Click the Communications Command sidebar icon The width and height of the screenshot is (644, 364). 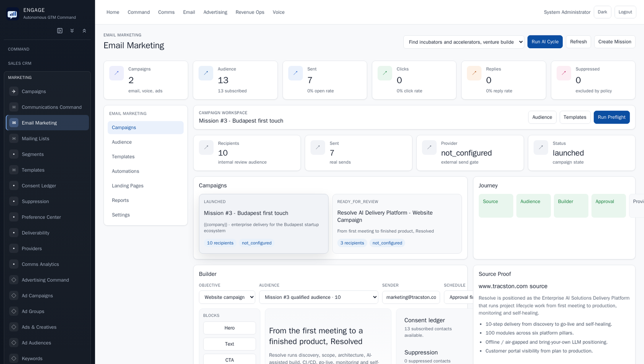14,107
